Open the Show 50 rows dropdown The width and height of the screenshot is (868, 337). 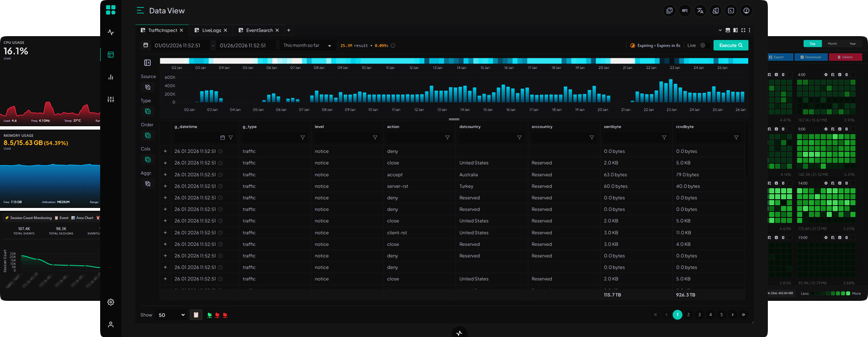point(171,315)
